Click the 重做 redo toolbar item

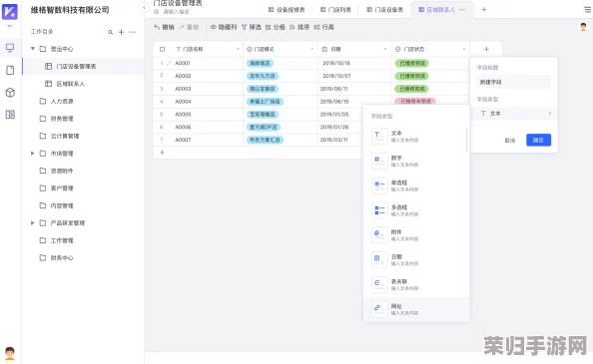point(189,27)
